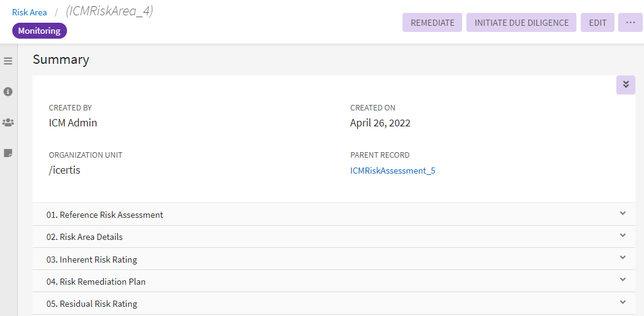Expand chevron for Reference Risk Assessment
The width and height of the screenshot is (644, 316).
coord(622,214)
